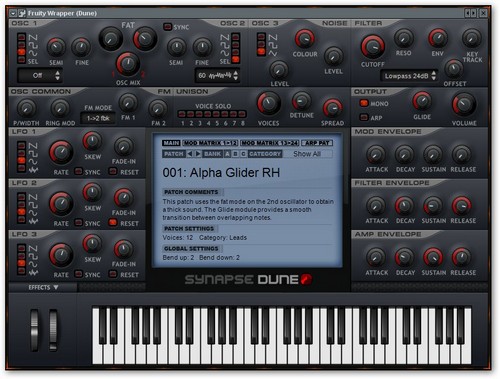
Task: Select sawtooth waveform in OSC 1
Action: pos(22,36)
